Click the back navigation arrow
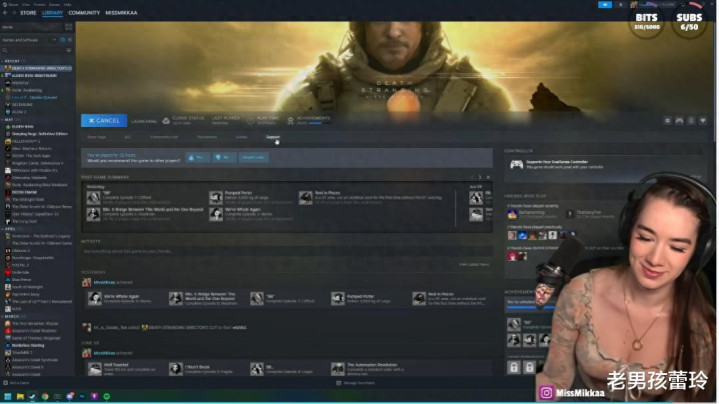This screenshot has height=404, width=719. [x=5, y=13]
